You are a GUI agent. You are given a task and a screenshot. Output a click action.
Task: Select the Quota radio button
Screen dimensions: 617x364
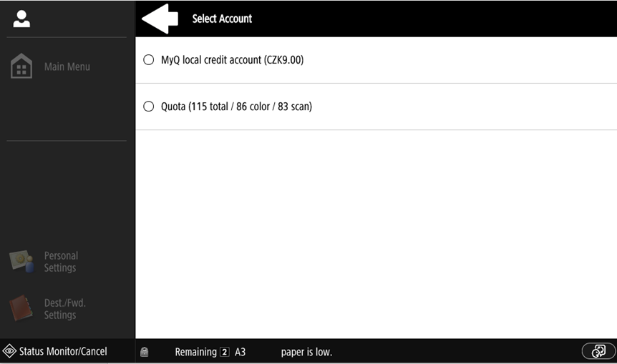coord(149,107)
